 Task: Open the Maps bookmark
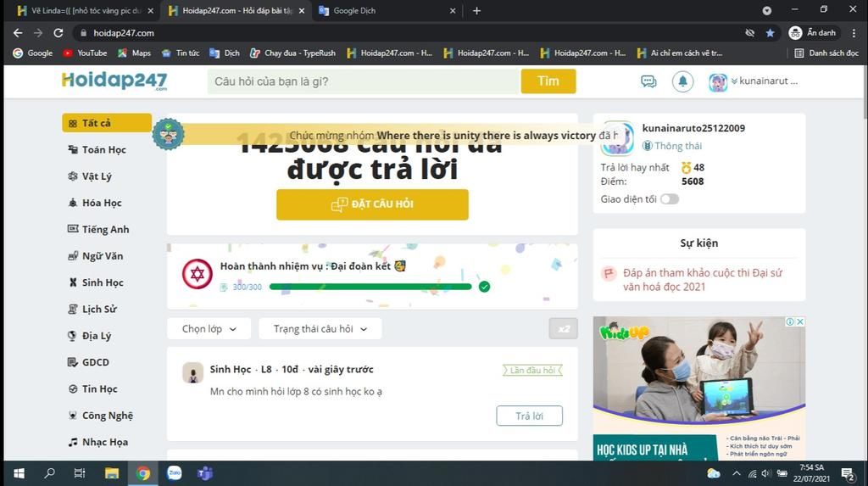click(x=135, y=53)
